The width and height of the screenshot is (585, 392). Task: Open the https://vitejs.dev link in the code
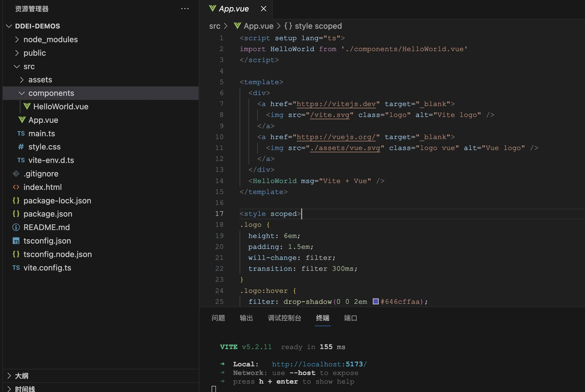point(336,104)
